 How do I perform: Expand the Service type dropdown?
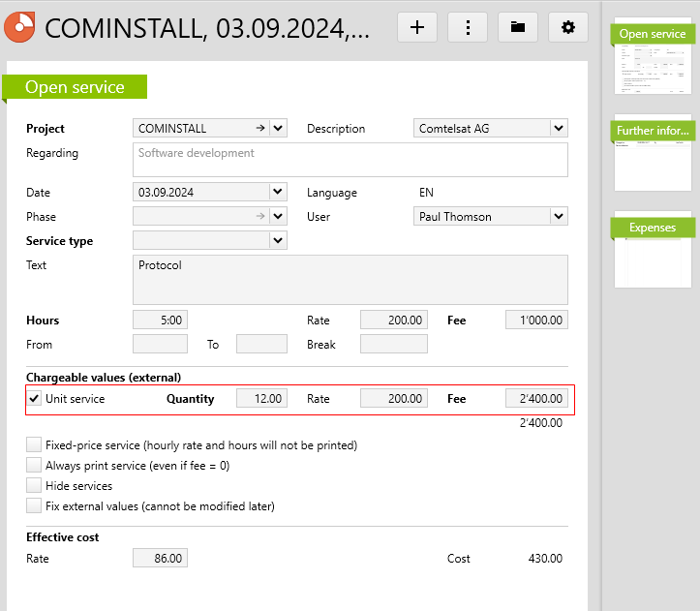pos(278,241)
